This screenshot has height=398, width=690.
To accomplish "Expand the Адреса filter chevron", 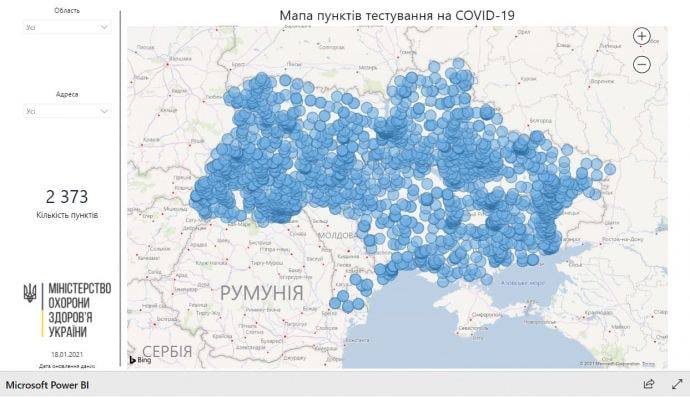I will tap(104, 111).
